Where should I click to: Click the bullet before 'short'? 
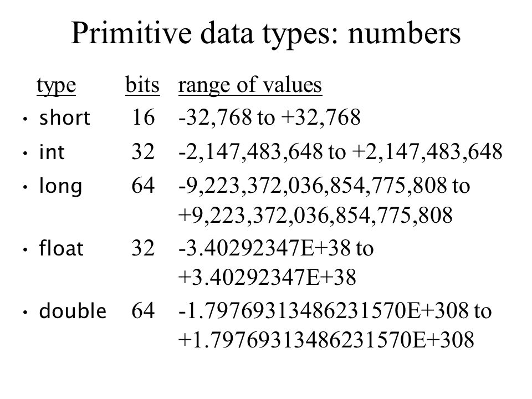click(x=25, y=119)
